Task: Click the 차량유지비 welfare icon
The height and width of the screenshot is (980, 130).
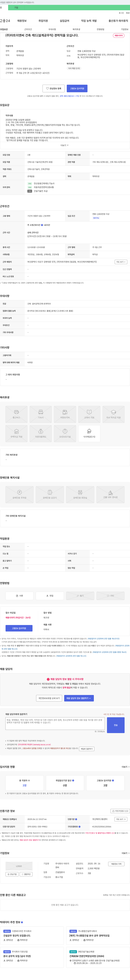Action: (x=65, y=414)
